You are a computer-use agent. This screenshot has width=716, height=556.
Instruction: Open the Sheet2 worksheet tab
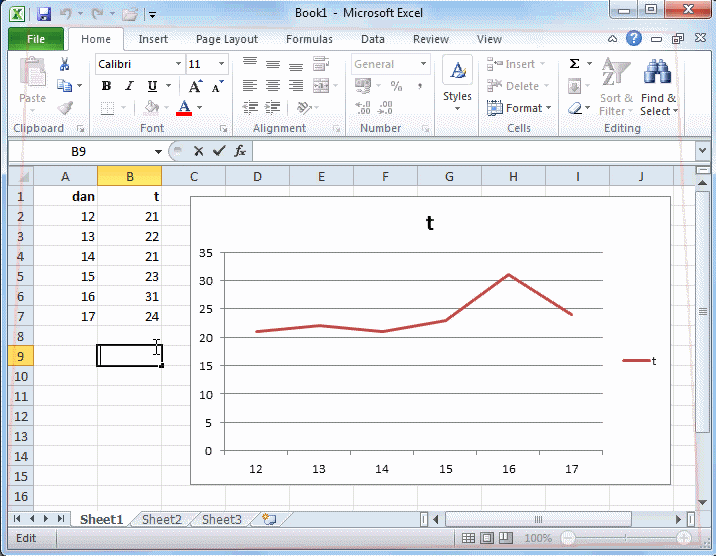click(x=162, y=519)
